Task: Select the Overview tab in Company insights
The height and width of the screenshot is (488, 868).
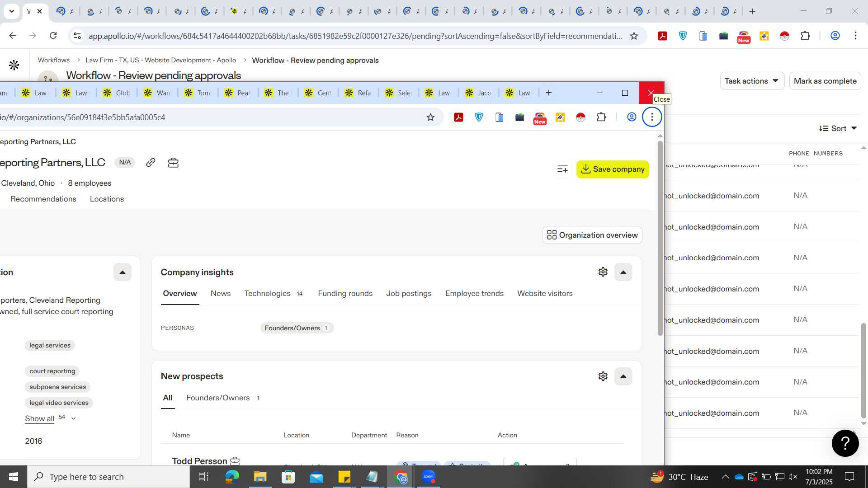Action: click(180, 294)
